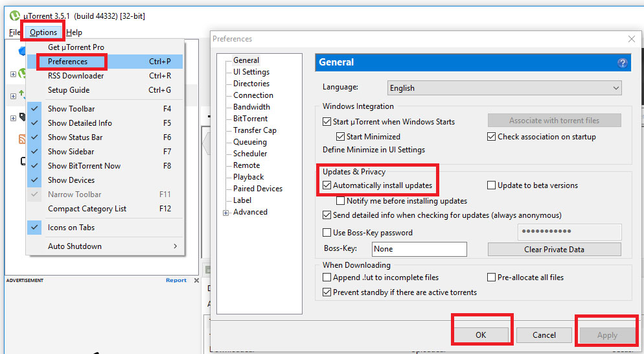Click the Report link above advertisement
This screenshot has height=354, width=644.
pos(176,280)
